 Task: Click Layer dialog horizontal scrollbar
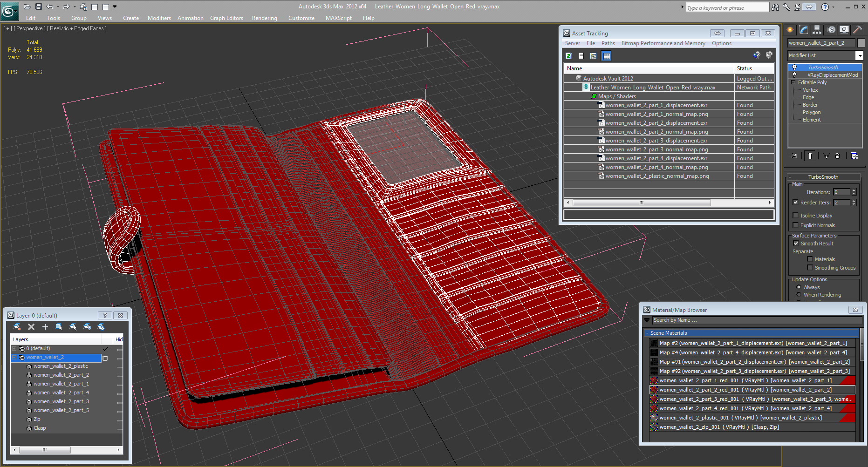tap(67, 450)
